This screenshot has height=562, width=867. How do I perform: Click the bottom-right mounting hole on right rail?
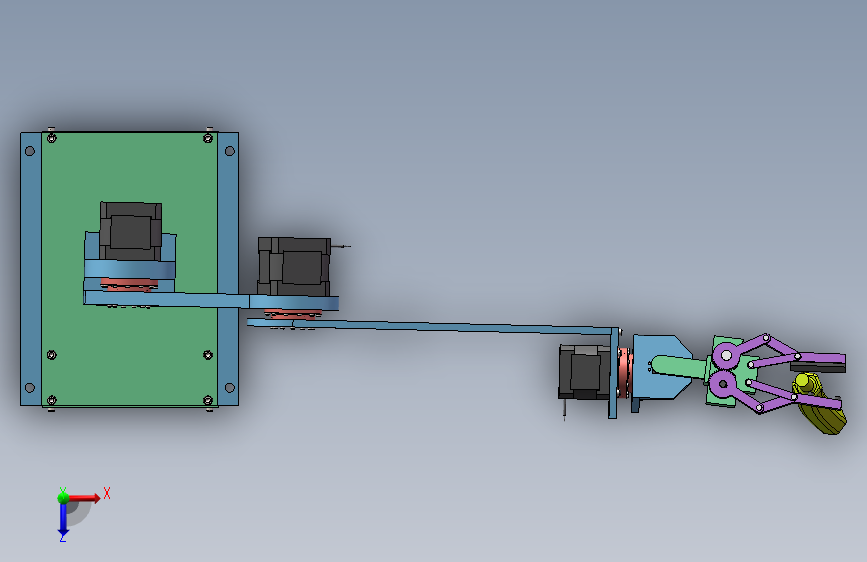pos(230,388)
